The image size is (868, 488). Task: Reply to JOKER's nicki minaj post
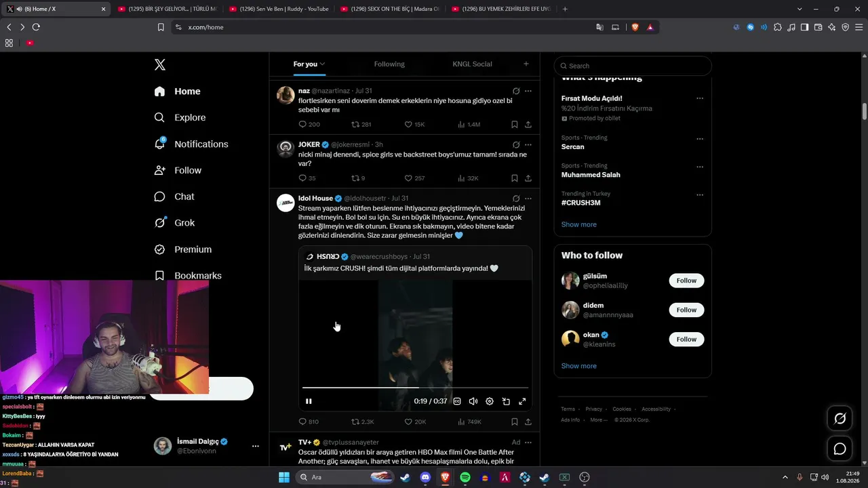click(x=307, y=178)
